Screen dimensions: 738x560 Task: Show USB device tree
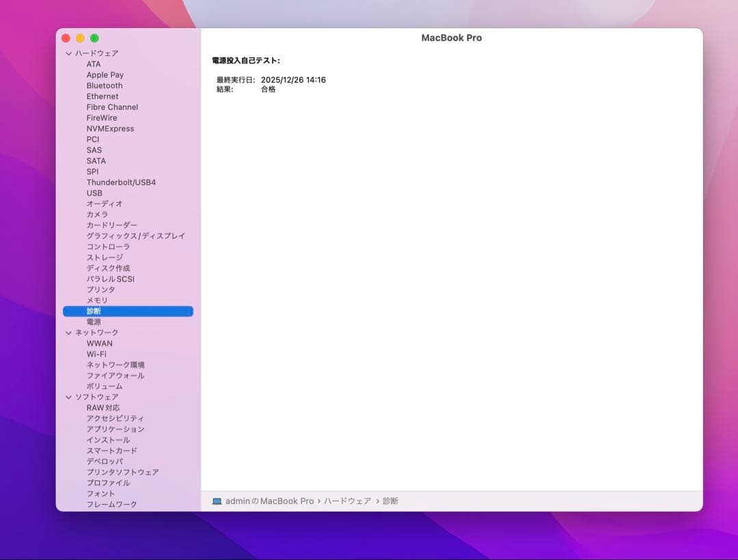coord(94,193)
